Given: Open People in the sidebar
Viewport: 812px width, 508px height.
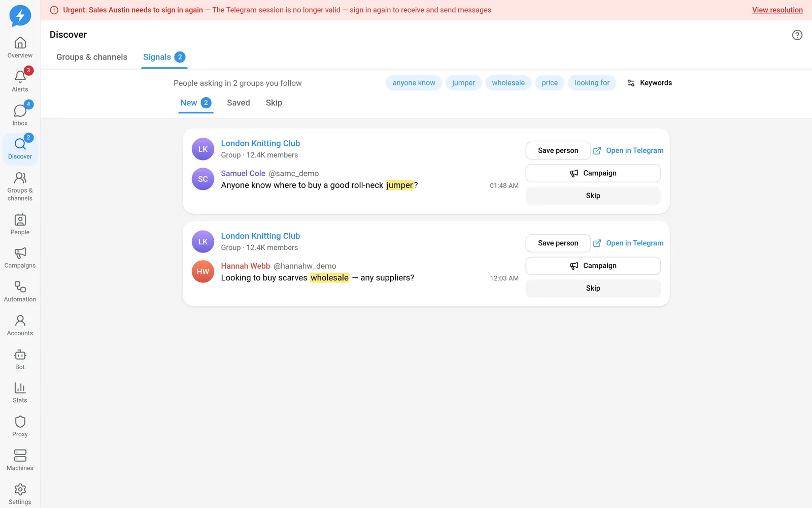Looking at the screenshot, I should (x=20, y=224).
